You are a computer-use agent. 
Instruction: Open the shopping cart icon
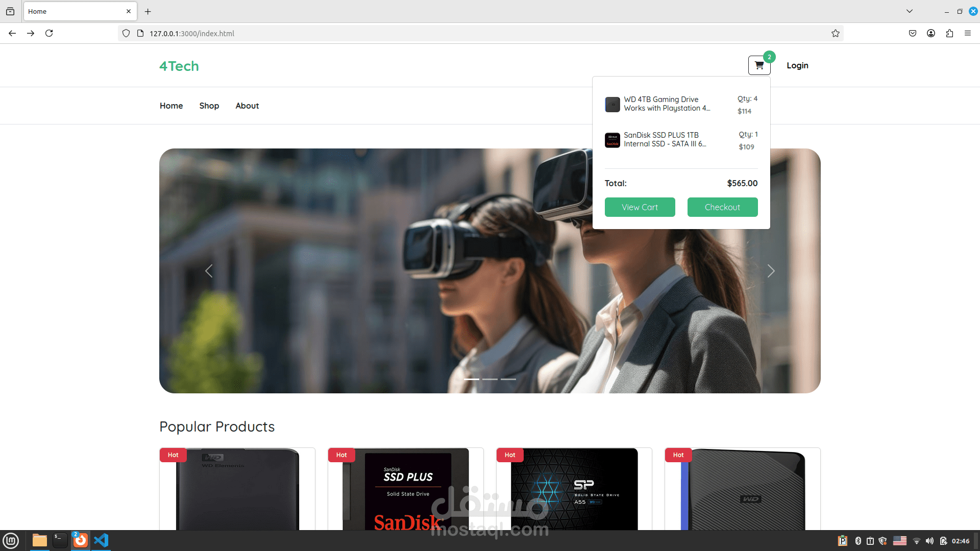(x=759, y=65)
